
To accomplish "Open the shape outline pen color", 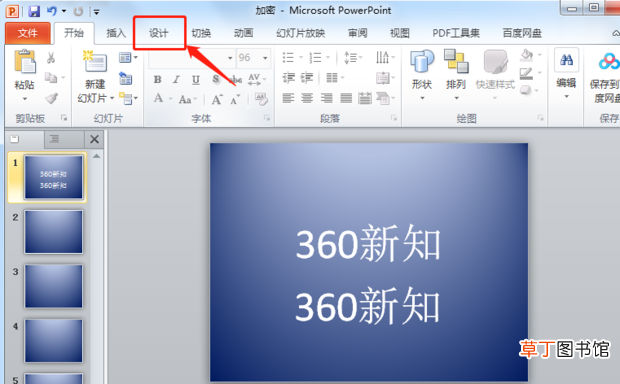I will 531,73.
